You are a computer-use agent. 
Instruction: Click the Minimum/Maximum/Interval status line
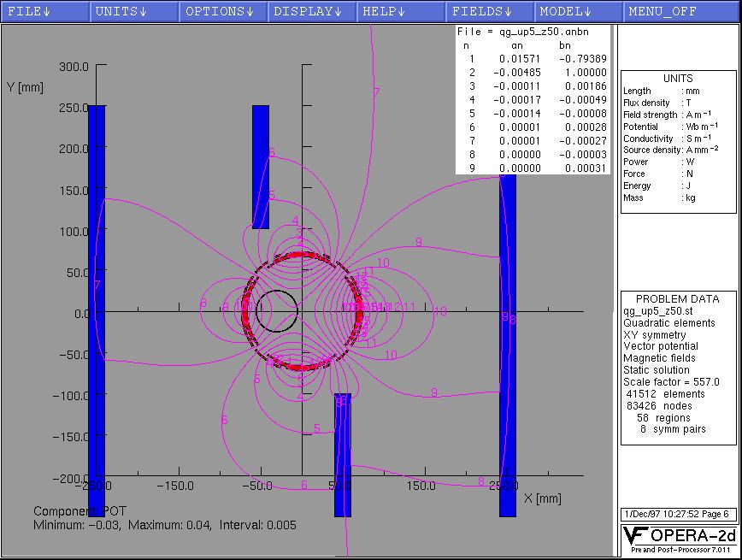point(165,525)
